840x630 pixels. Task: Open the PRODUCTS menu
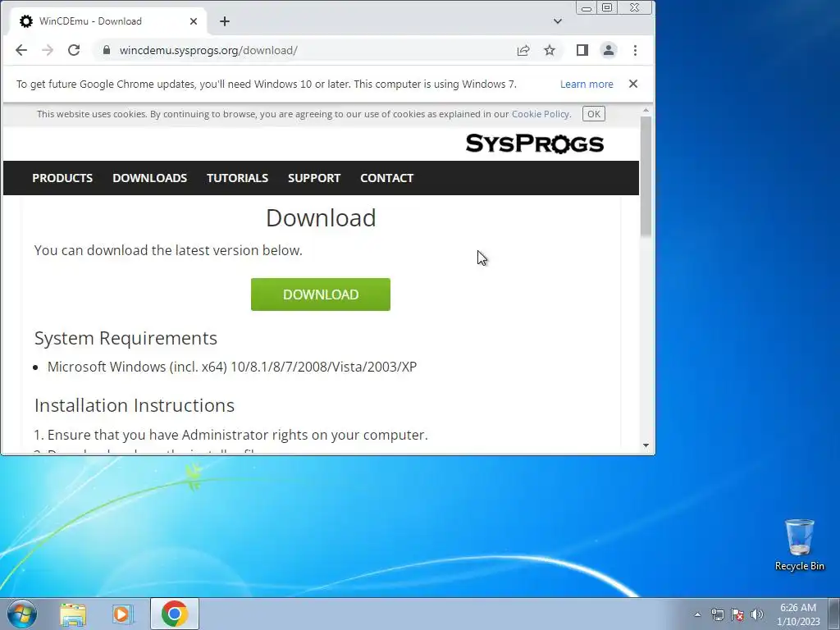pos(62,178)
